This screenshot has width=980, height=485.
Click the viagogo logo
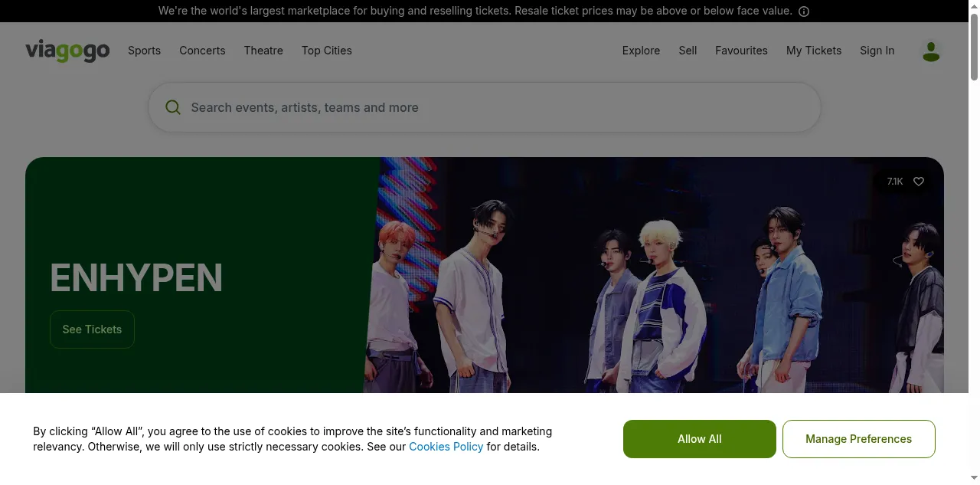click(x=67, y=51)
